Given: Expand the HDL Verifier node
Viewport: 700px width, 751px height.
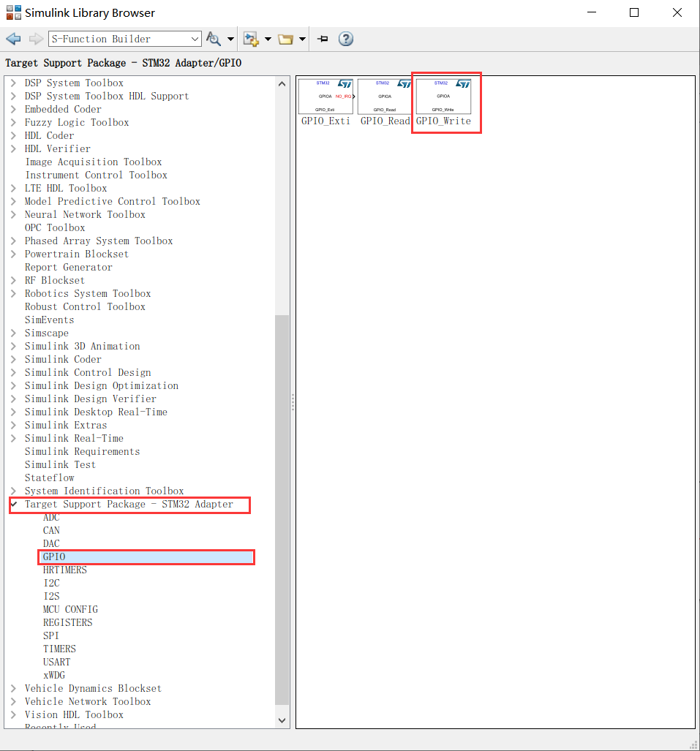Looking at the screenshot, I should pyautogui.click(x=13, y=148).
